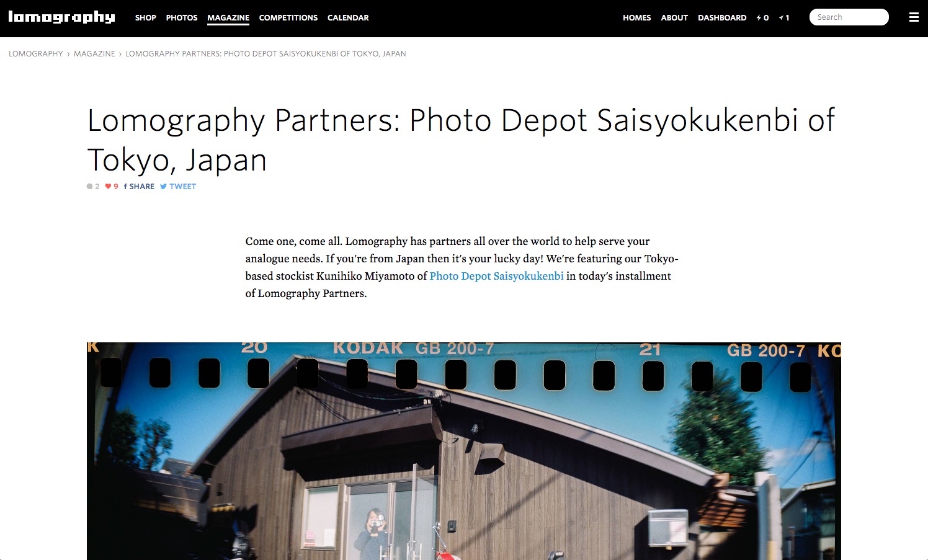Open the Magazine tab

click(228, 18)
